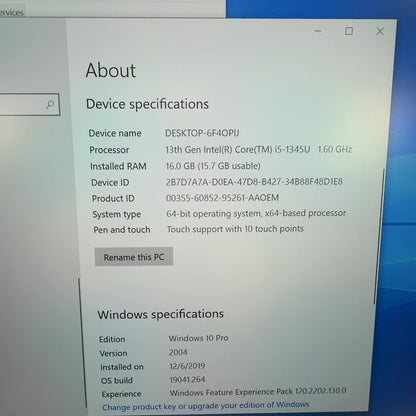Click the device name DESKTOP-6F4OPIJ text
416x416 pixels.
202,133
